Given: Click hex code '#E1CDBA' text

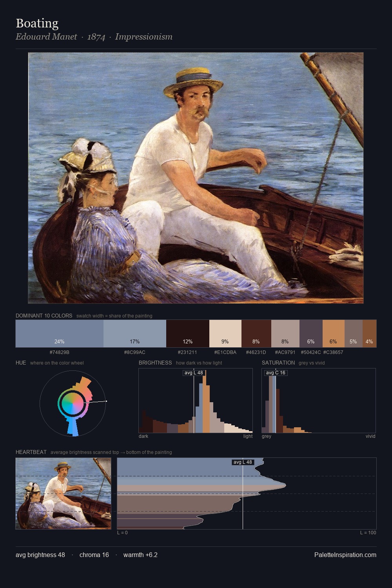Looking at the screenshot, I should click(x=225, y=352).
